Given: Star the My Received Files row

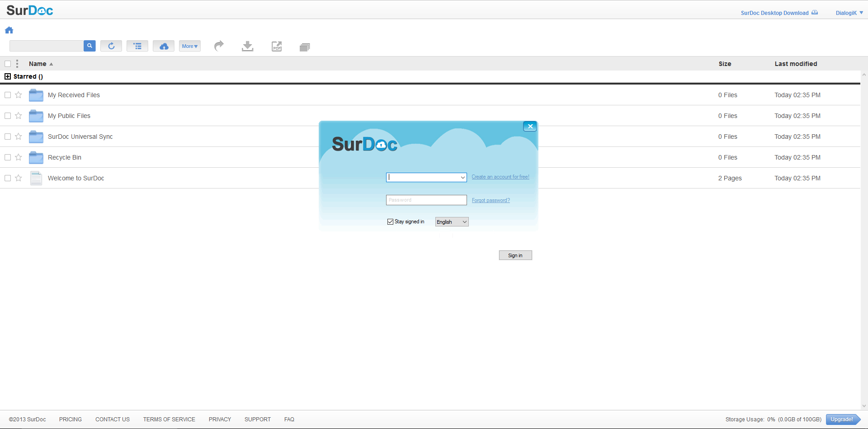Looking at the screenshot, I should coord(19,95).
